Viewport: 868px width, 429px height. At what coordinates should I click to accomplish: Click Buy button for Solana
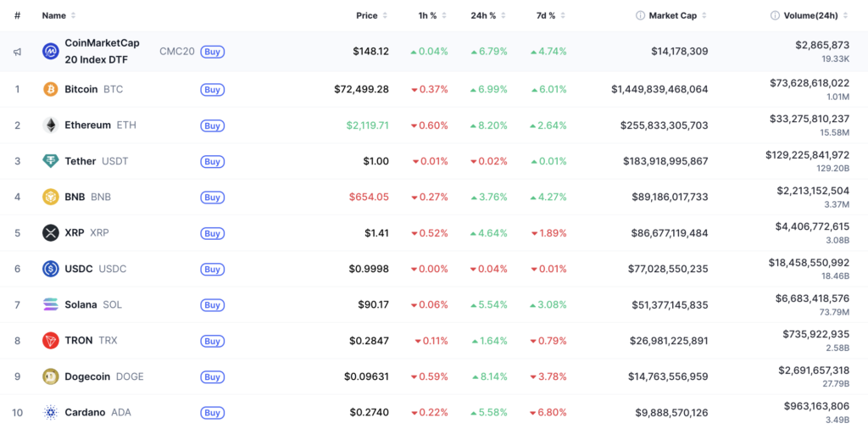click(x=213, y=304)
